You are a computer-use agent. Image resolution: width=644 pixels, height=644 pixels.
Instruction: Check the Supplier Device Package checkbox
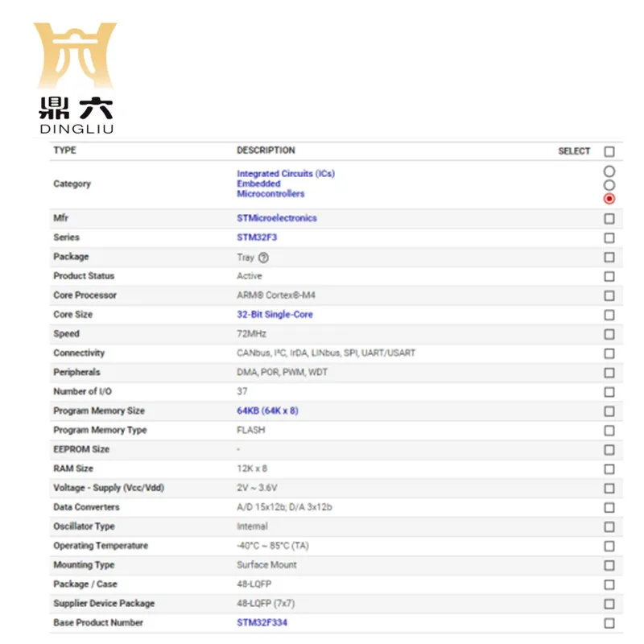[609, 605]
